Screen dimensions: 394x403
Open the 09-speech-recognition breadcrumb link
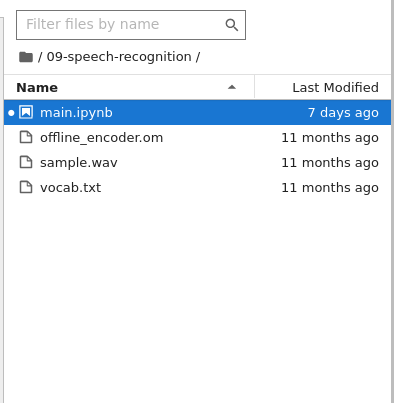point(119,57)
